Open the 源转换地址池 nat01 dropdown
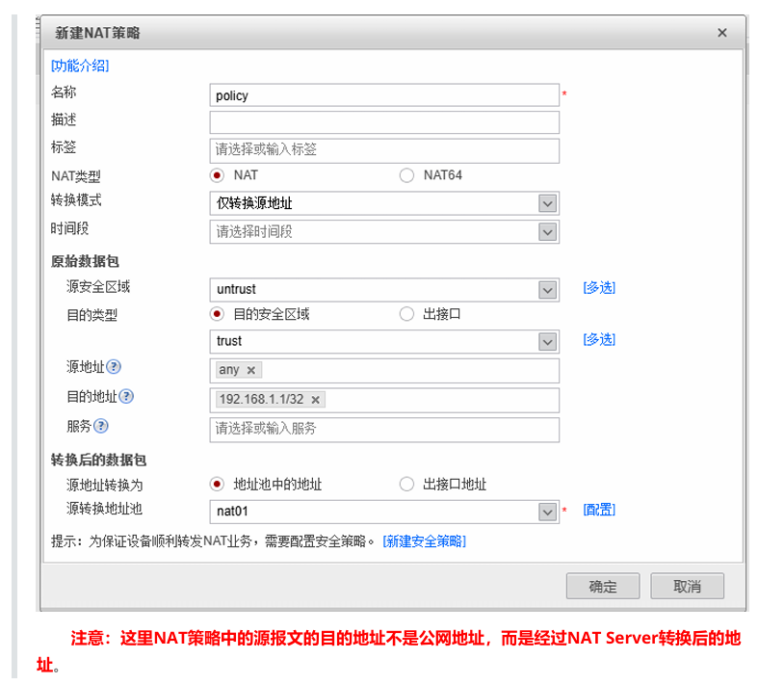The width and height of the screenshot is (784, 685). 548,512
